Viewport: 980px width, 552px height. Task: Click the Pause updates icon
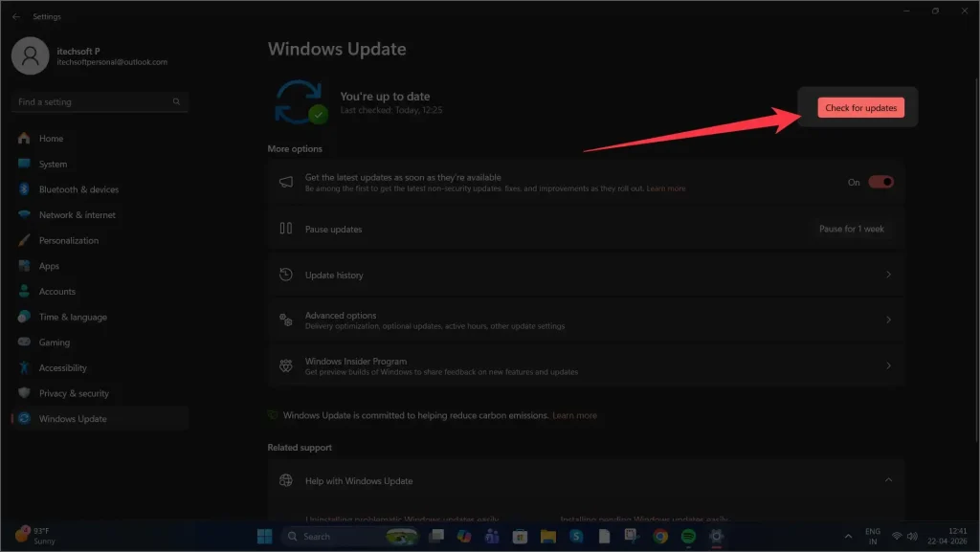(285, 229)
